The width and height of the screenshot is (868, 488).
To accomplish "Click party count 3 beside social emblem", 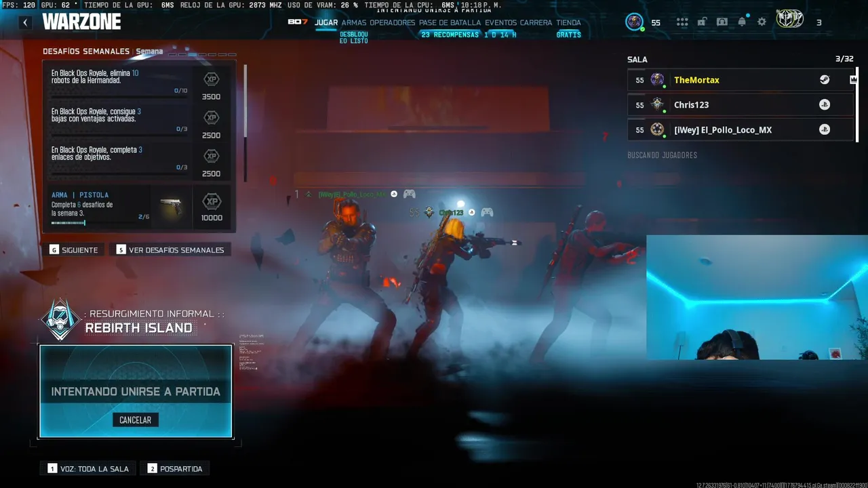I will (818, 22).
